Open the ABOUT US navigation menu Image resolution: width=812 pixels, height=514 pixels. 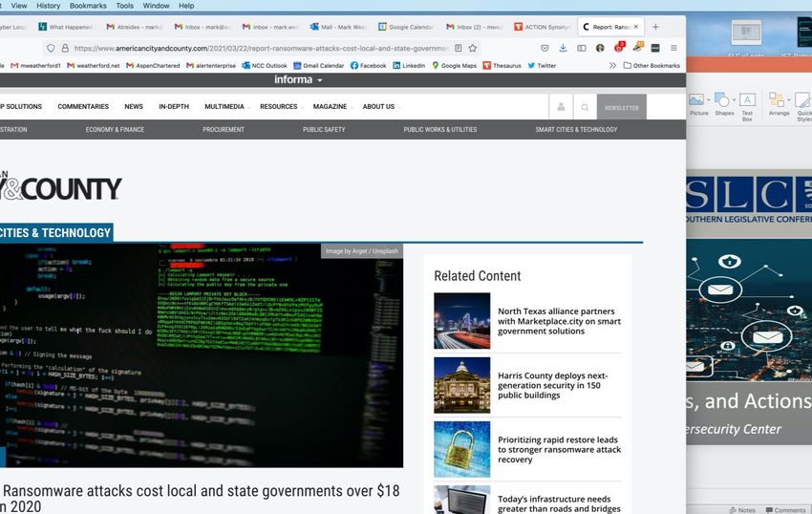coord(378,106)
